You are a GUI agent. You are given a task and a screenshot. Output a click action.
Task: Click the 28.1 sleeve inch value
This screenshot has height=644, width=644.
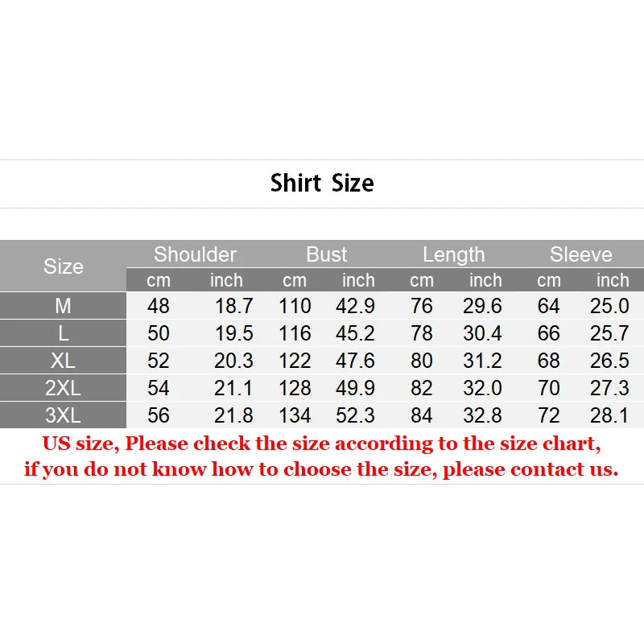point(609,415)
